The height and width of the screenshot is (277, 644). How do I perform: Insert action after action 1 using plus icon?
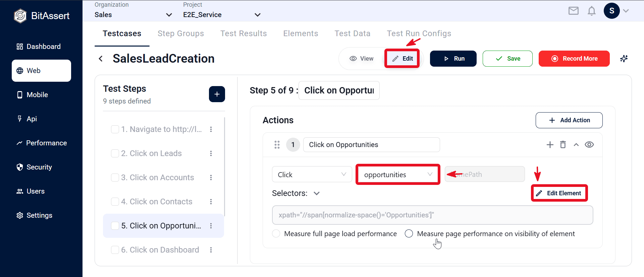pos(550,145)
